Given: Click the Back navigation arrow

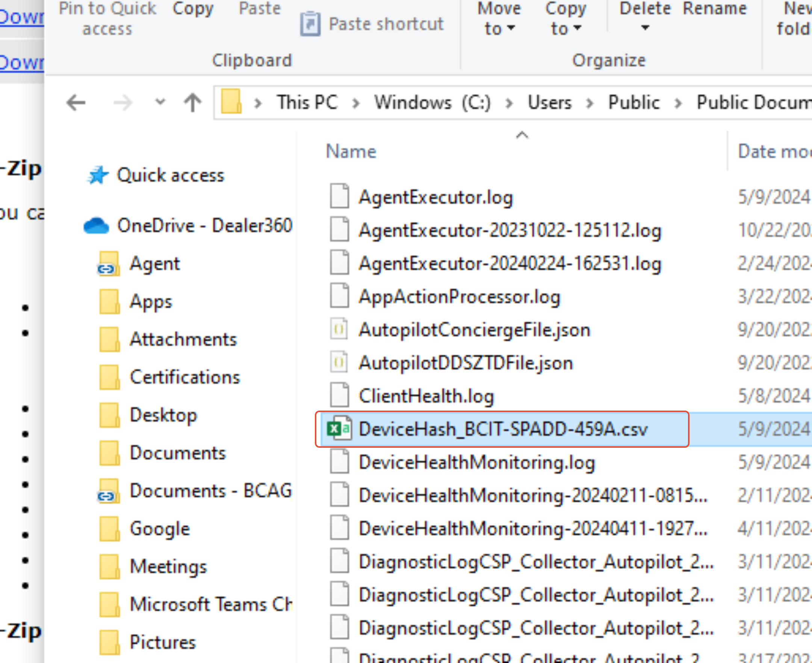Looking at the screenshot, I should point(76,103).
